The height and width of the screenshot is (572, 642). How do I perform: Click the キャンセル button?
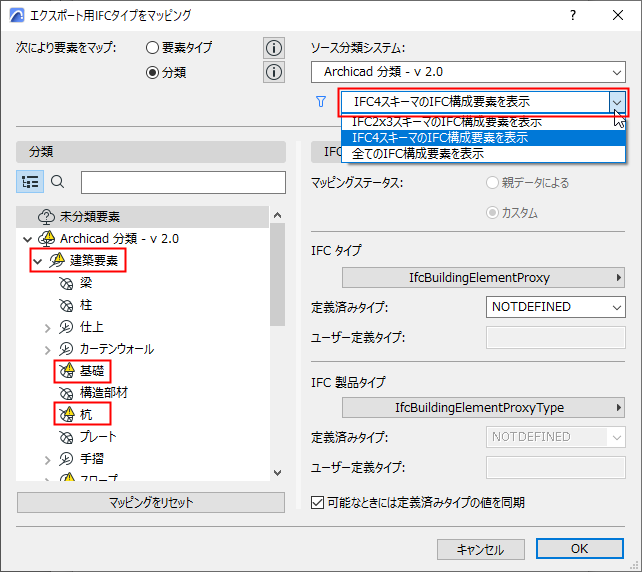481,549
